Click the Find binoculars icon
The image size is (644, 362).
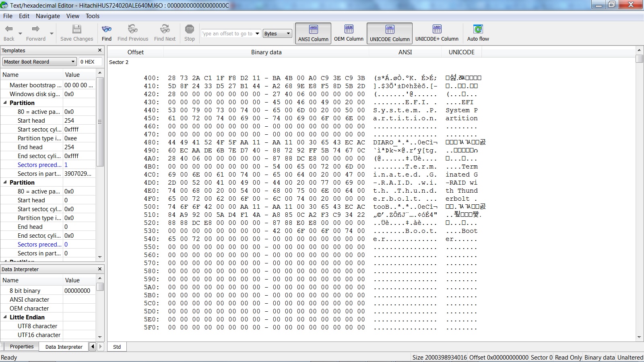pos(107,29)
